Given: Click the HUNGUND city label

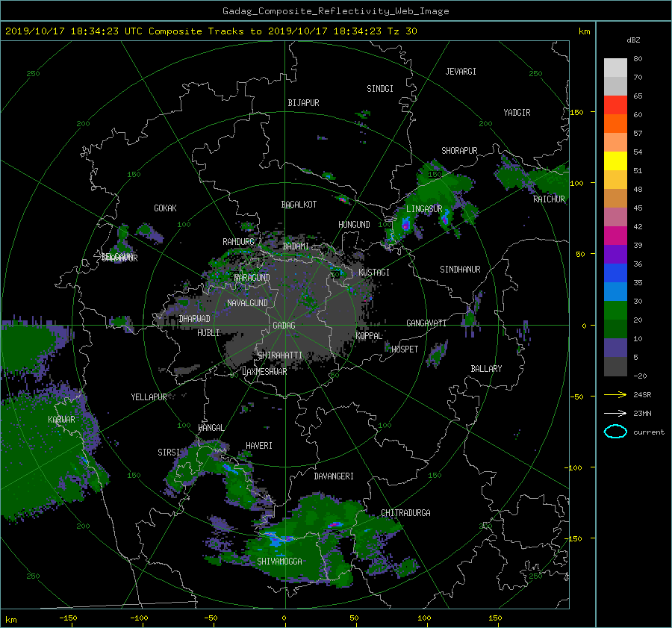Looking at the screenshot, I should coord(354,225).
